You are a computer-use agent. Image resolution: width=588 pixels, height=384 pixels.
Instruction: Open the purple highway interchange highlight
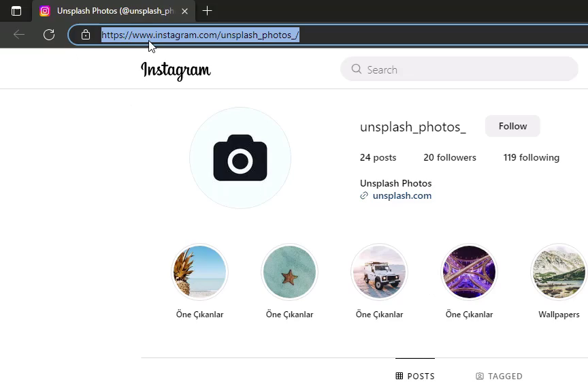pos(469,272)
